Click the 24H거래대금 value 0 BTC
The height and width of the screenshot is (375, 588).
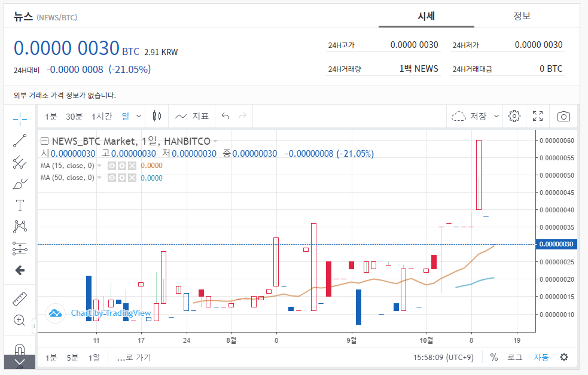(x=551, y=69)
